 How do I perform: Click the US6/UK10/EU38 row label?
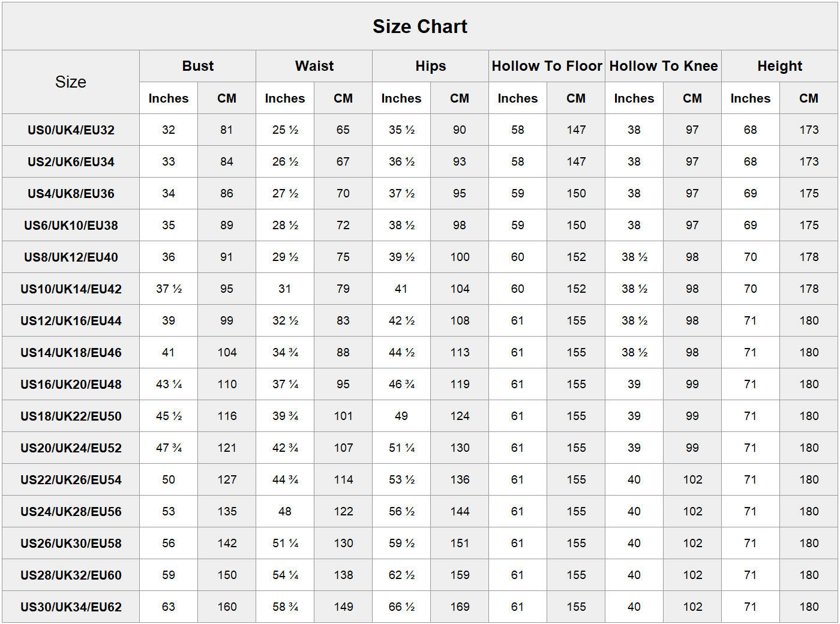tap(71, 226)
